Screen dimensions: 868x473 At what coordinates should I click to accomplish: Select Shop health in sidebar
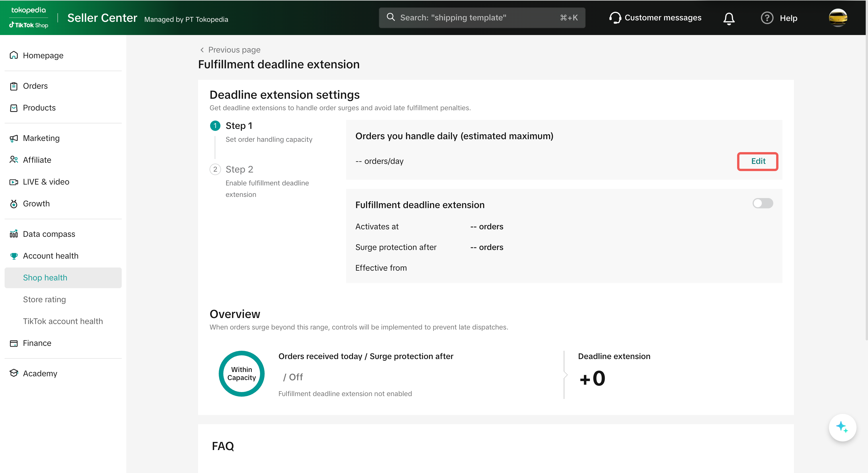[x=45, y=278]
